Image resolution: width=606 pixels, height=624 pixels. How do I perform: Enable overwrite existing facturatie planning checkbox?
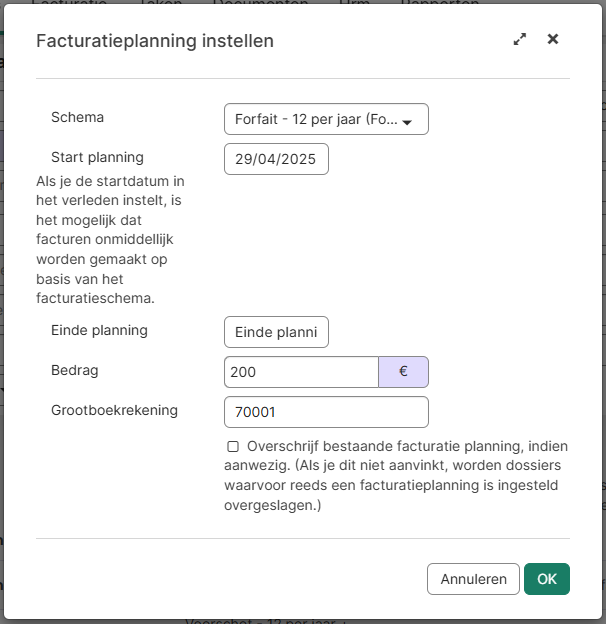point(233,447)
